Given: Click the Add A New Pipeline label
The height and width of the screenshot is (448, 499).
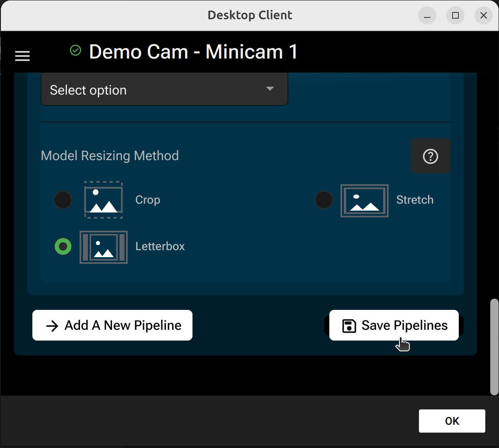Looking at the screenshot, I should [123, 326].
